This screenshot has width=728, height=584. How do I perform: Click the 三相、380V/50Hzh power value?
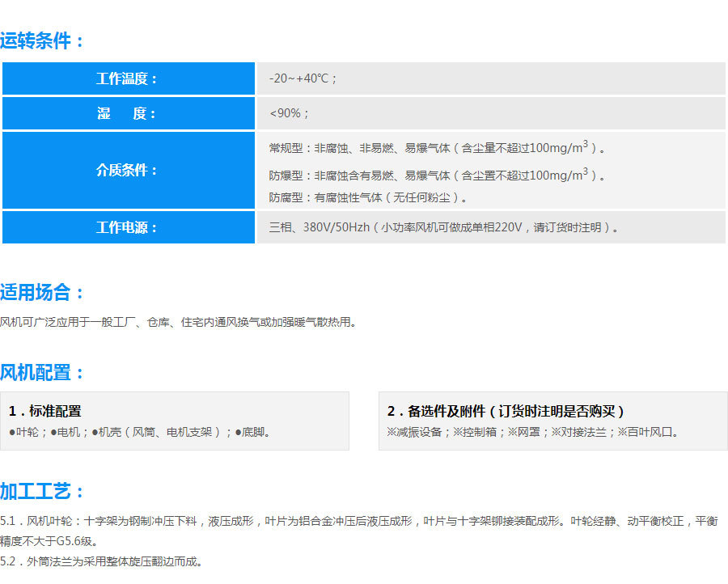(x=444, y=227)
